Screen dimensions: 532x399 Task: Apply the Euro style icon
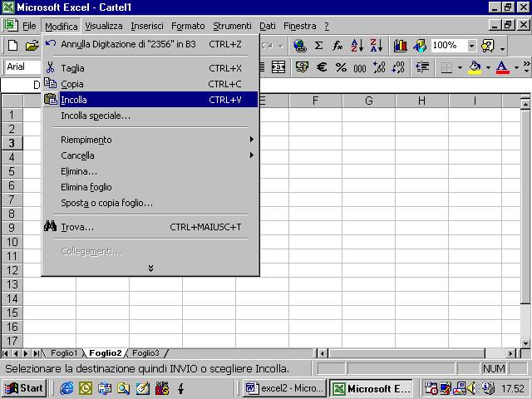click(x=322, y=66)
